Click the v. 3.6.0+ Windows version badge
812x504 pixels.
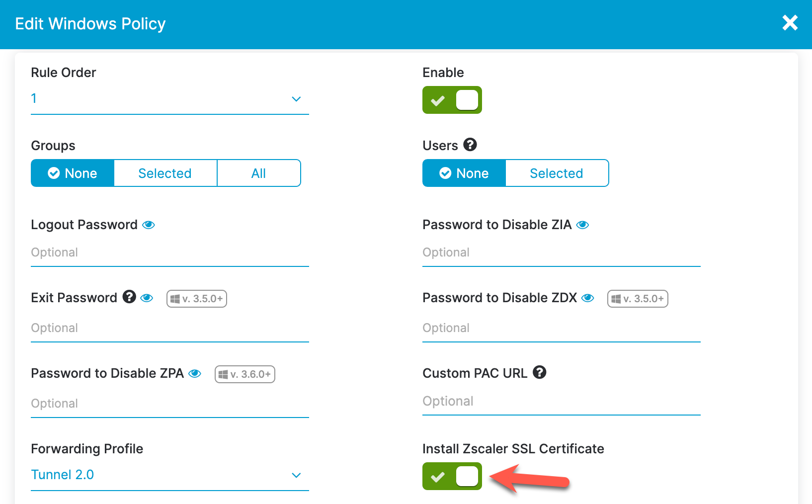tap(244, 374)
